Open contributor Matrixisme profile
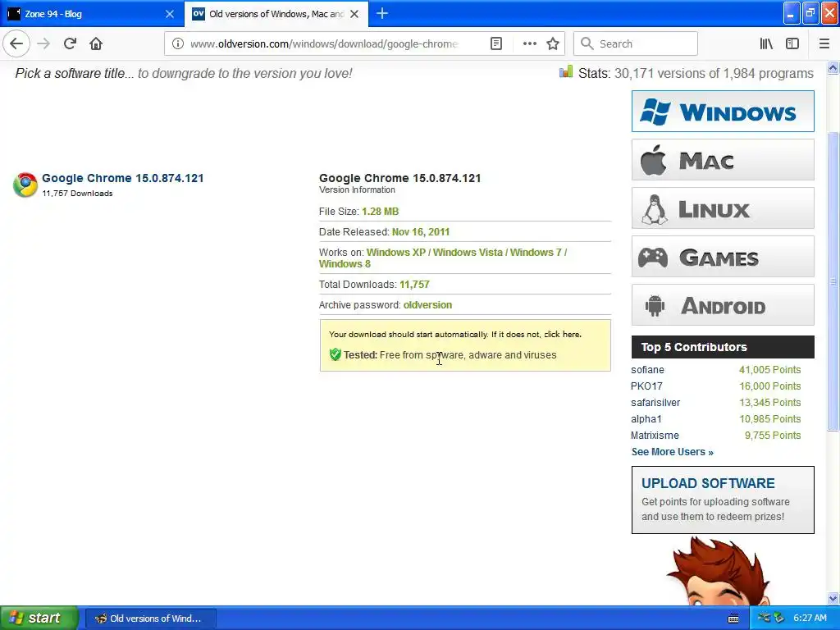Screen dimensions: 840x630 click(x=655, y=436)
